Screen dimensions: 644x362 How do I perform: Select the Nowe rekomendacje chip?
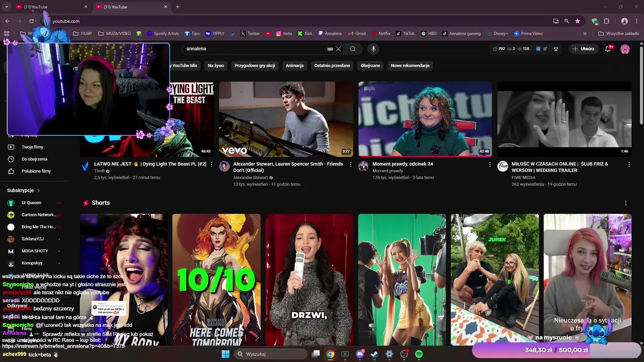[410, 65]
